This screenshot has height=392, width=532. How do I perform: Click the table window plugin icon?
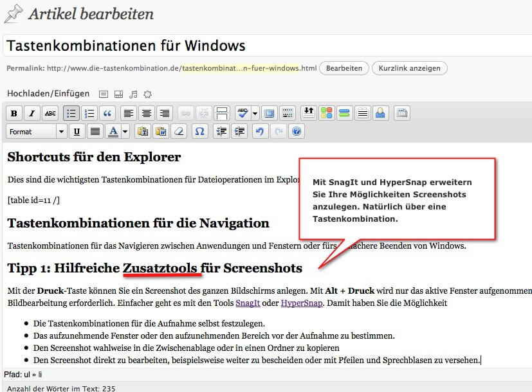(x=402, y=113)
